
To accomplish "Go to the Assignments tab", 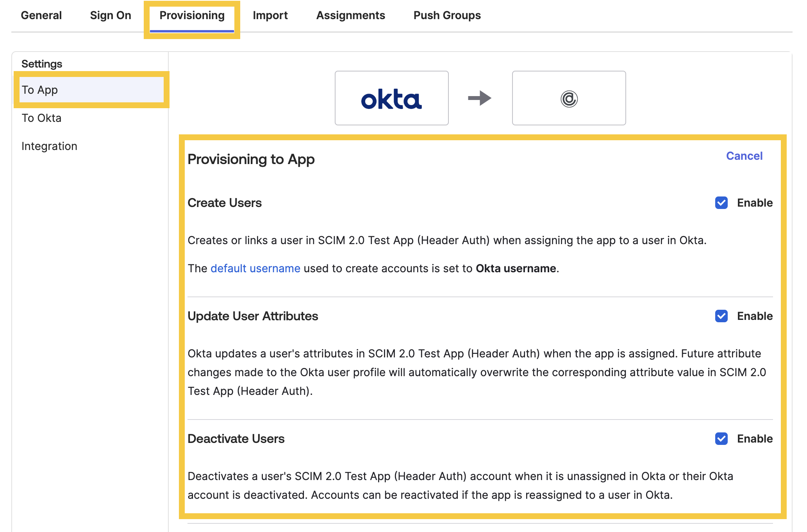I will pos(350,15).
